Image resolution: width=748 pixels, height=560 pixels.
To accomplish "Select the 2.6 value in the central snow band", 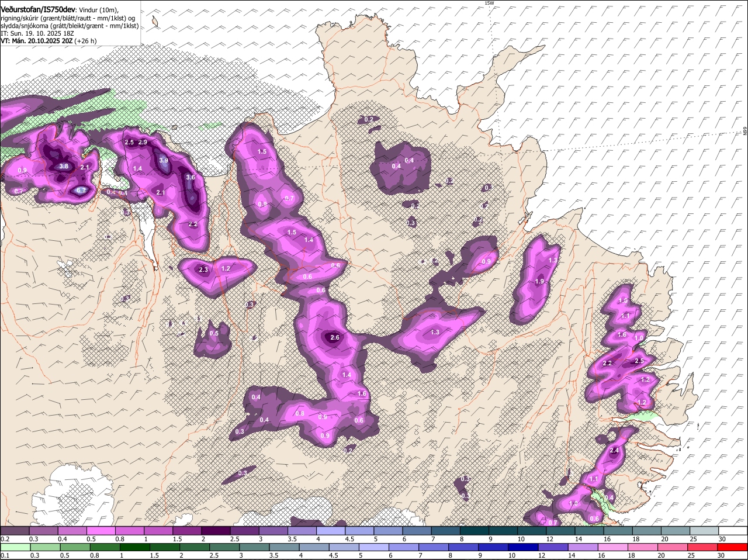I will pos(335,338).
